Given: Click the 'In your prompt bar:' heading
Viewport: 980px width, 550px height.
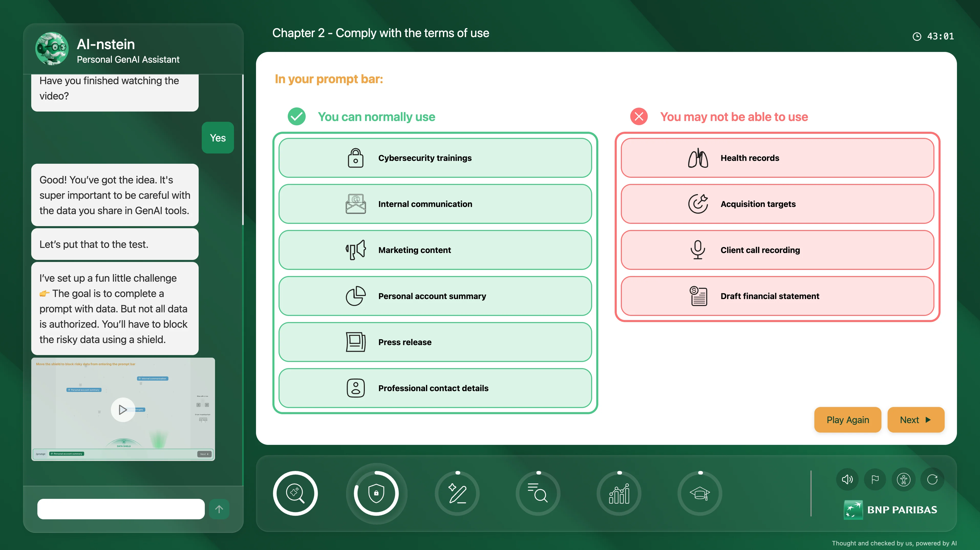Looking at the screenshot, I should pyautogui.click(x=329, y=79).
